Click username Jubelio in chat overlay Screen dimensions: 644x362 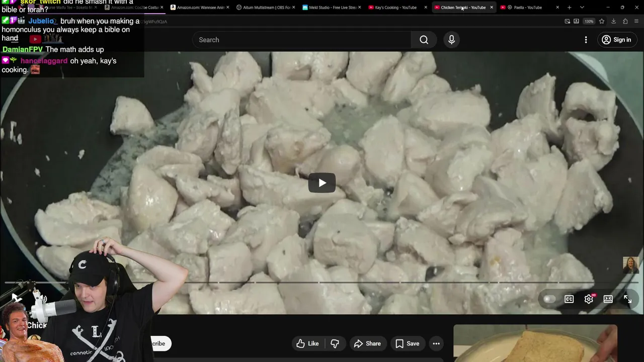41,21
